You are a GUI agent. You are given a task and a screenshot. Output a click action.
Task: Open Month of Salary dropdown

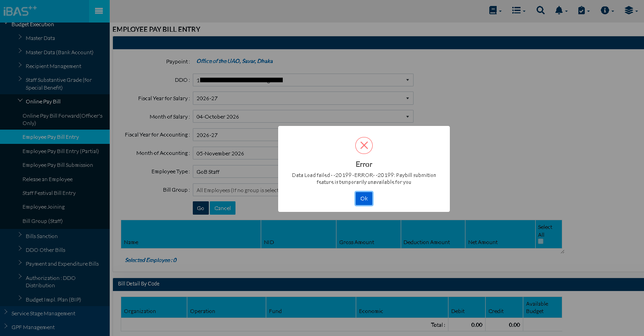[x=303, y=117]
